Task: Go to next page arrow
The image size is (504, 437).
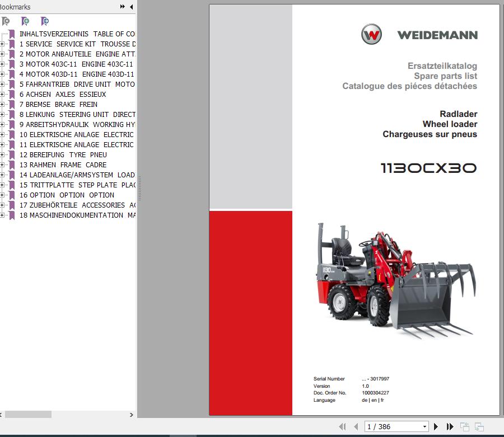Action: [436, 427]
